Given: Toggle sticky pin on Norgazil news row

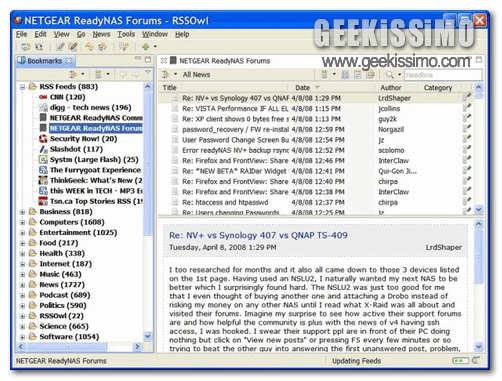Looking at the screenshot, I should coord(467,129).
